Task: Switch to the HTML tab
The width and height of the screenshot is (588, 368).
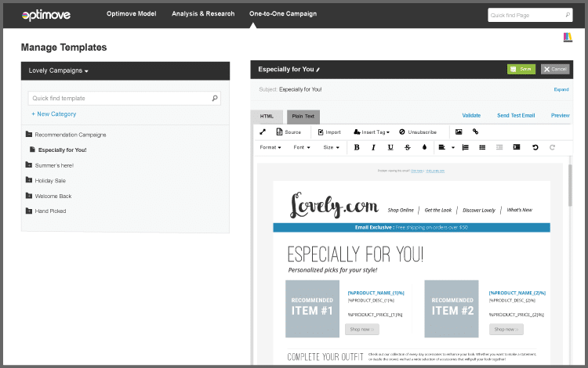Action: [267, 117]
